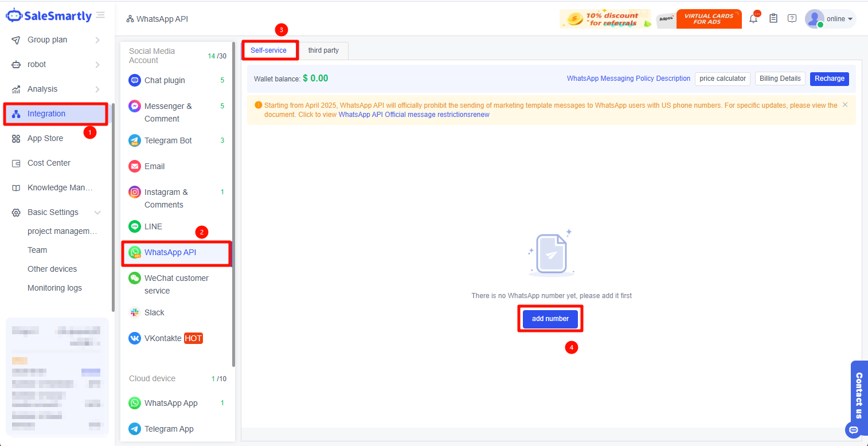Image resolution: width=868 pixels, height=446 pixels.
Task: Open the help question mark icon
Action: click(792, 18)
